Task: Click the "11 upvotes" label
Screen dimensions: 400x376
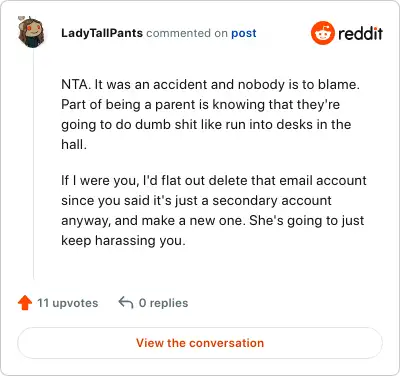Action: [68, 303]
